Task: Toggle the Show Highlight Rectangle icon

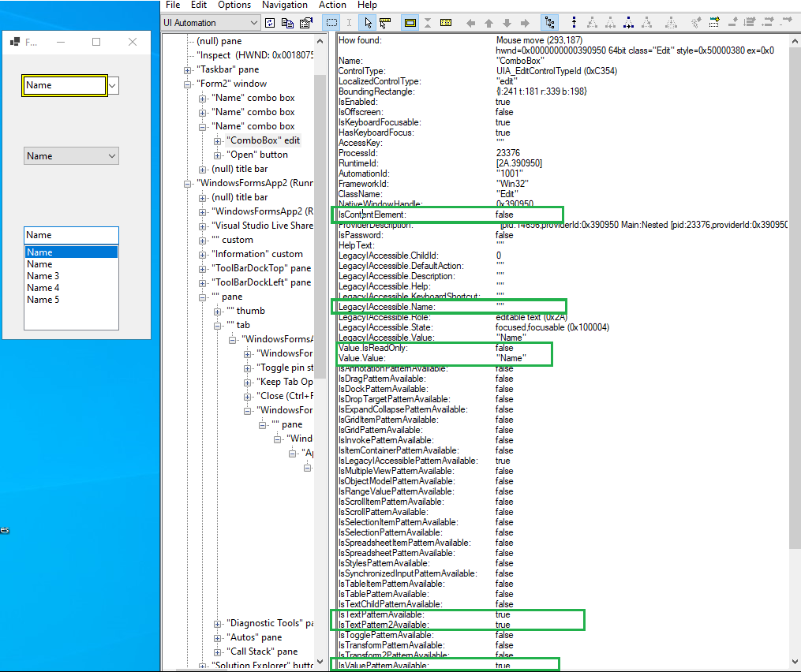Action: click(x=410, y=22)
